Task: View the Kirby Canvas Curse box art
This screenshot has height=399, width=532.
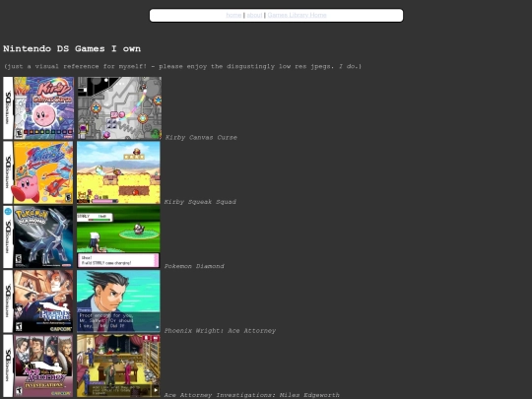Action: point(38,108)
